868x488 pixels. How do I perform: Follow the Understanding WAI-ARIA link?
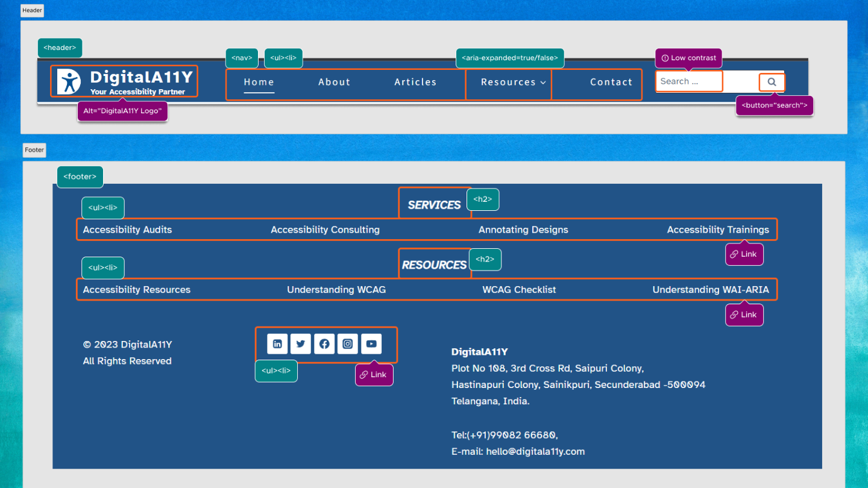[x=711, y=290]
